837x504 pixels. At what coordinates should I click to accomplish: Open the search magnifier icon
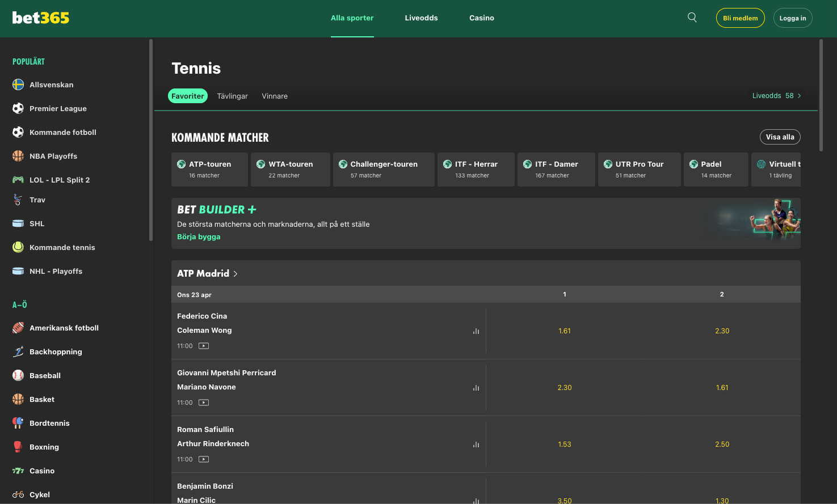pos(692,18)
